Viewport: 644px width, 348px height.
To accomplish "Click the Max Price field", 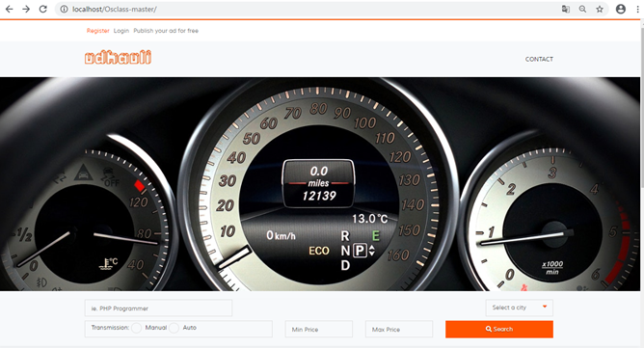I will (x=399, y=329).
